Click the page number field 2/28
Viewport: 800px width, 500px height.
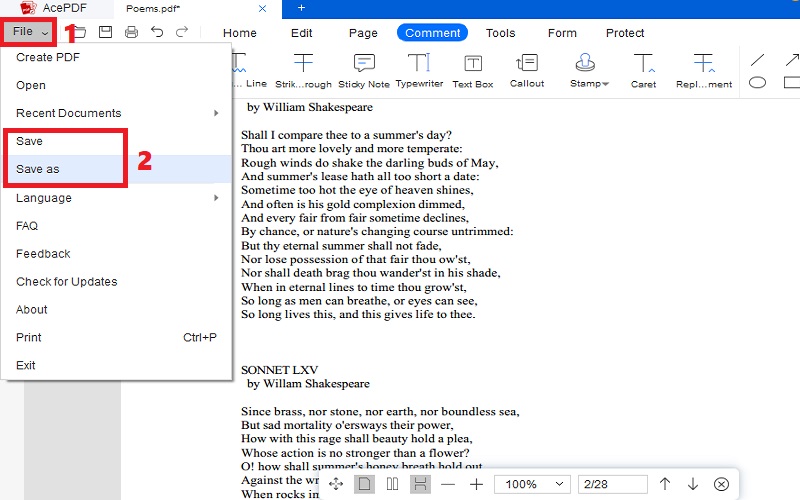pos(613,484)
